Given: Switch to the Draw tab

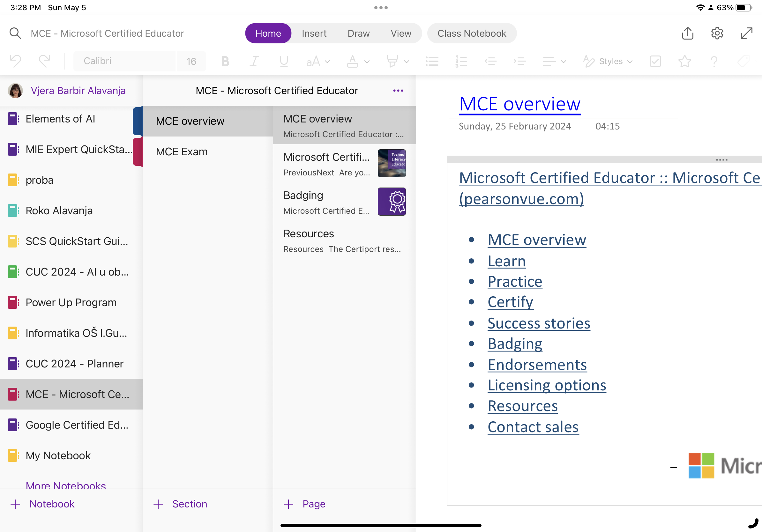Looking at the screenshot, I should pos(358,33).
